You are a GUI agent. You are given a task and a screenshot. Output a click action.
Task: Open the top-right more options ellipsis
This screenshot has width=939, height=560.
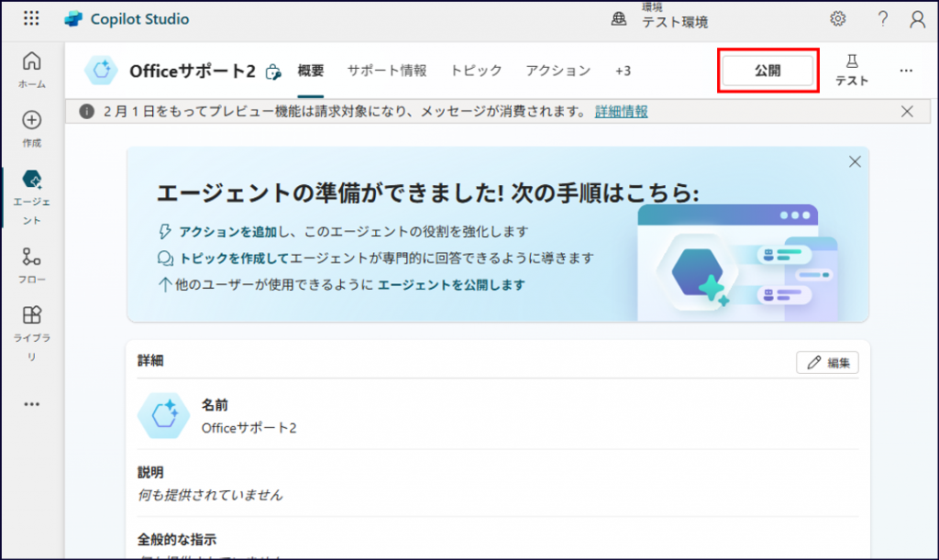tap(906, 71)
